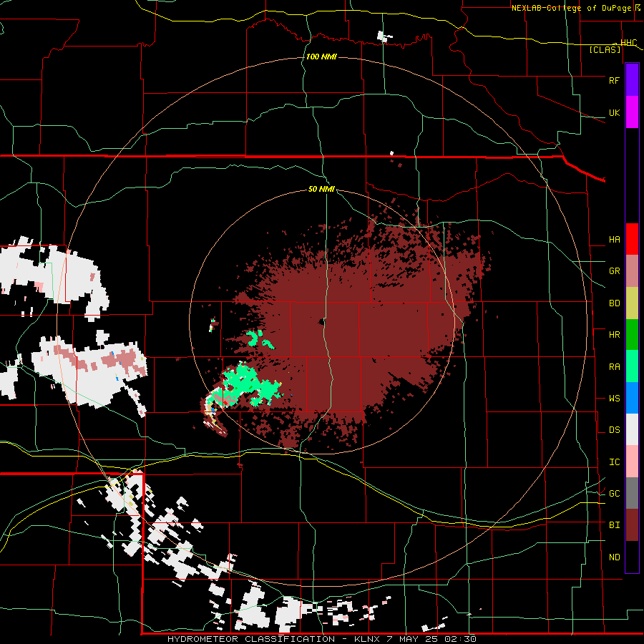644x644 pixels.
Task: Click the GR pinkish legend swatch
Action: (632, 271)
